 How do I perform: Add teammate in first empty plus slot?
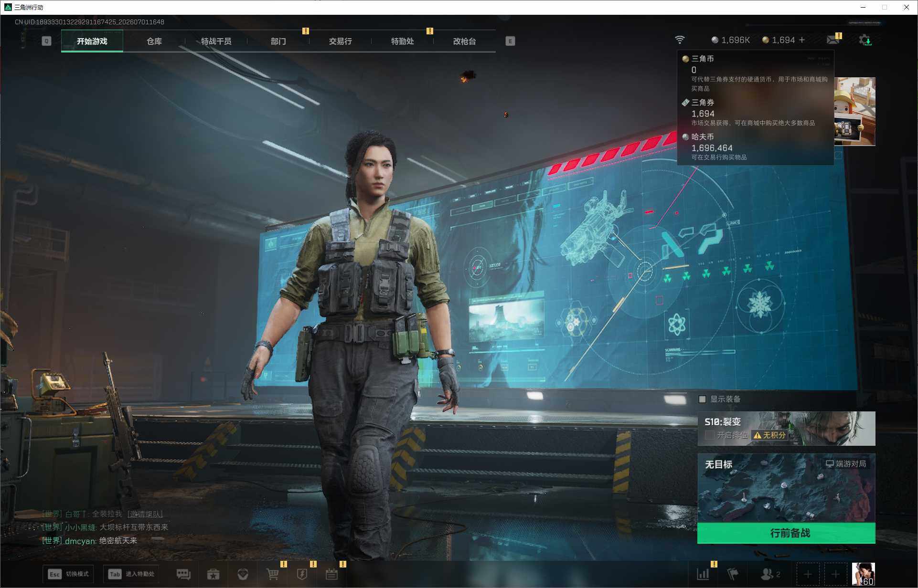808,574
